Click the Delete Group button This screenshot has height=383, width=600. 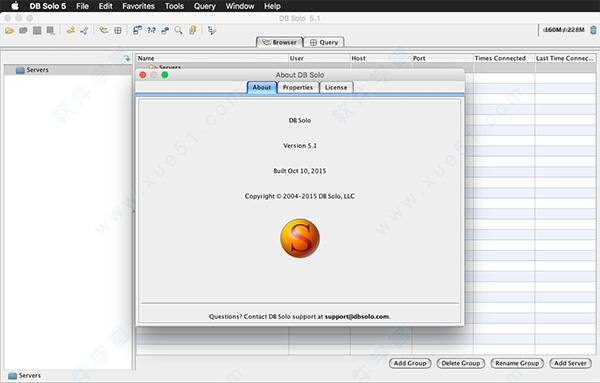[461, 363]
